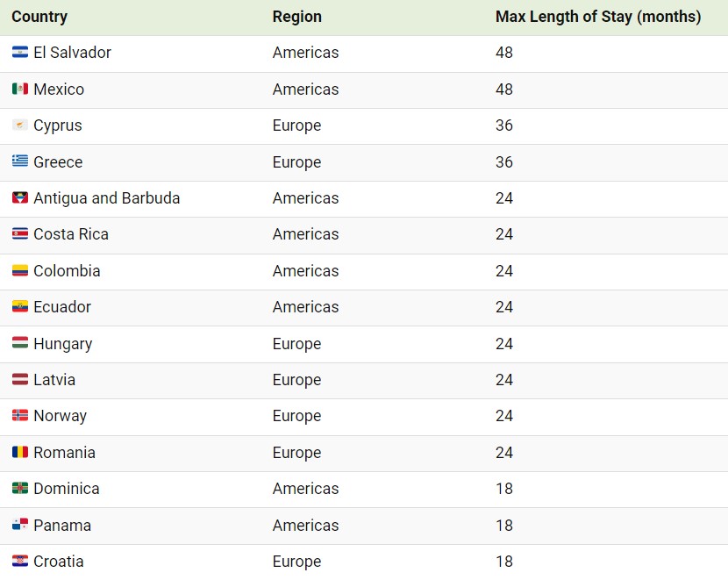Select the Costa Rica country name
This screenshot has height=580, width=728.
pos(71,234)
